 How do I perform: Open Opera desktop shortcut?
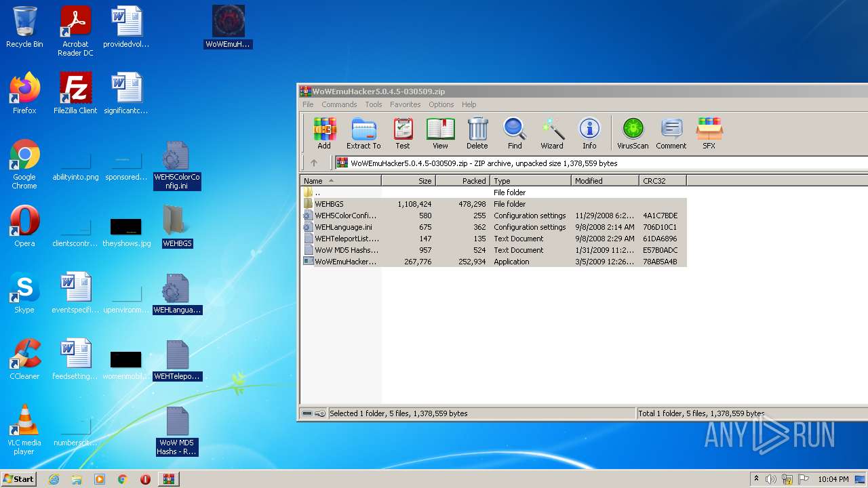point(24,226)
